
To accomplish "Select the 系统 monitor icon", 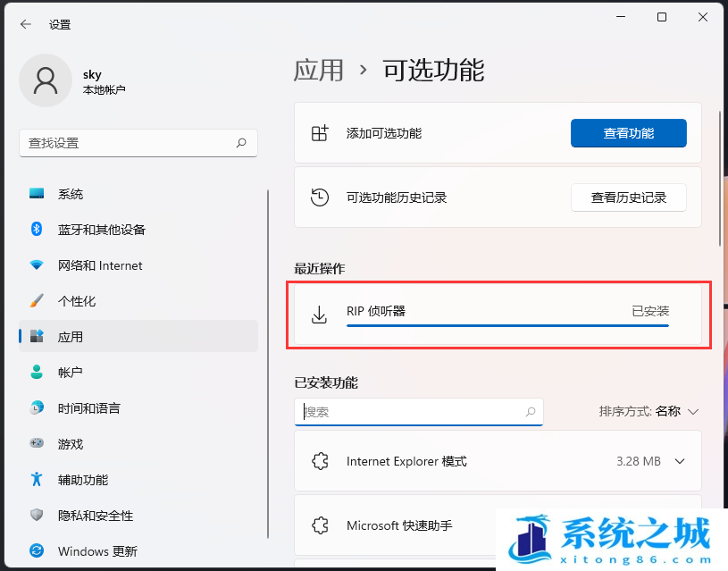I will (37, 193).
